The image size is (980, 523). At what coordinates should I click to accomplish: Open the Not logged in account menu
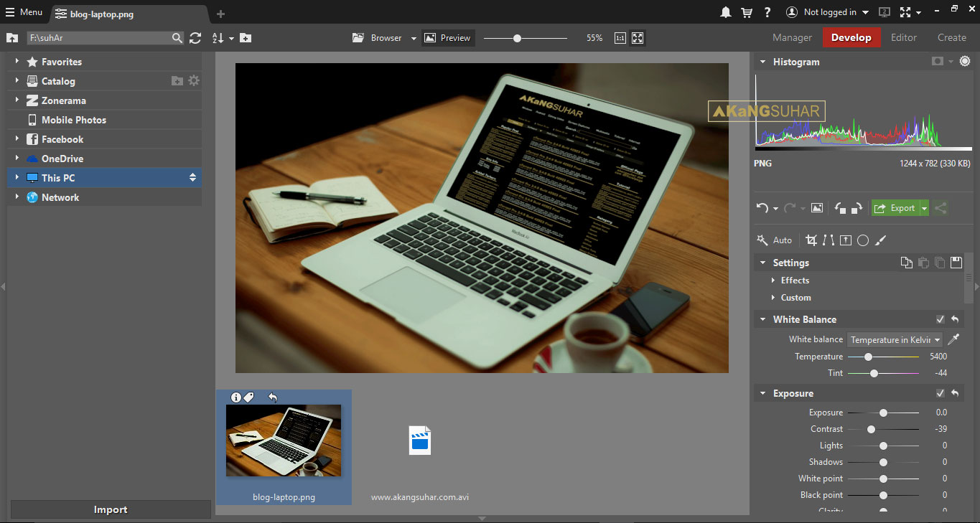[827, 12]
